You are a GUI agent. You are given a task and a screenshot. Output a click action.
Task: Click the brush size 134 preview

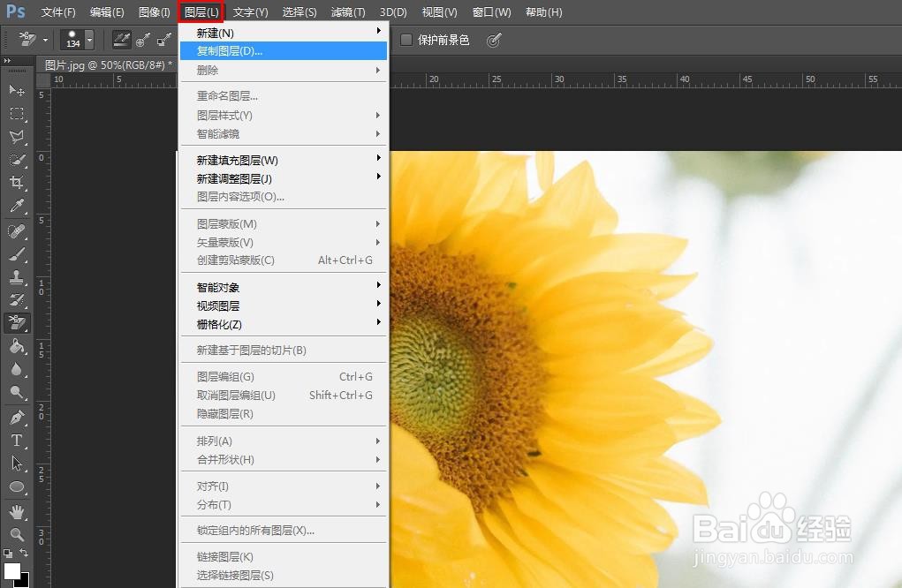click(x=72, y=40)
